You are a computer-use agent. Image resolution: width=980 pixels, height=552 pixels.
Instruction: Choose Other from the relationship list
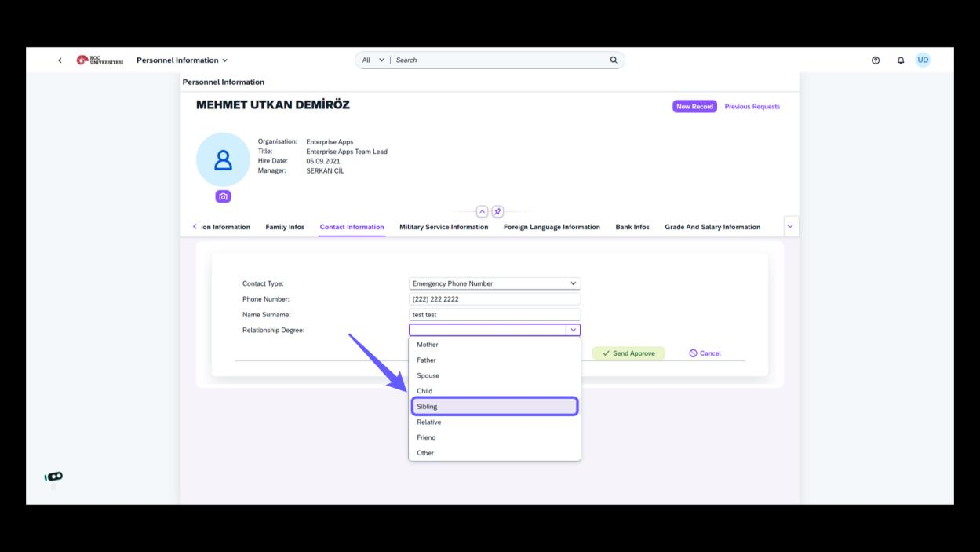[x=494, y=453]
